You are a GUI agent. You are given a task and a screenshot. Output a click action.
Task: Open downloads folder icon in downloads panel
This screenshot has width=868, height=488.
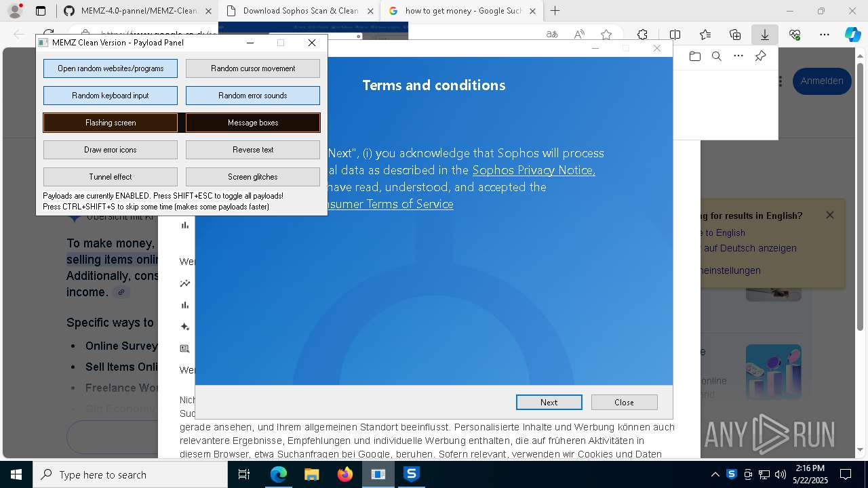[x=695, y=56]
